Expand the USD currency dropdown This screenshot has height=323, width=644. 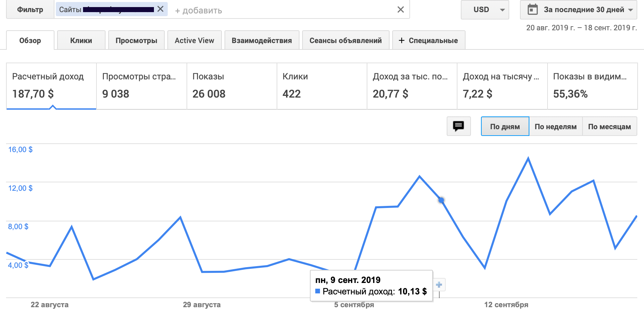click(502, 10)
